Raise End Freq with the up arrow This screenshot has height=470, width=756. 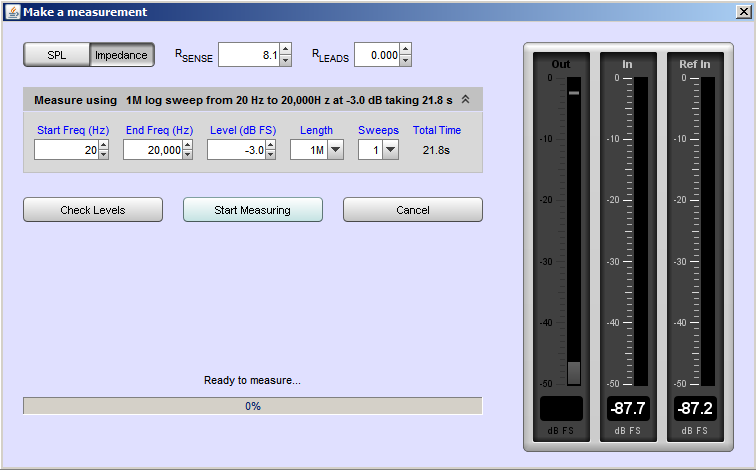pyautogui.click(x=188, y=145)
